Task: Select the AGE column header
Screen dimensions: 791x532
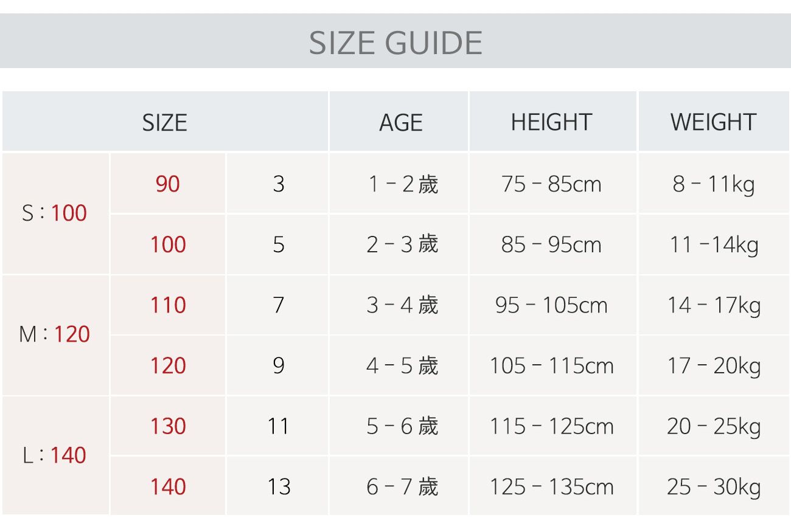Action: click(400, 122)
